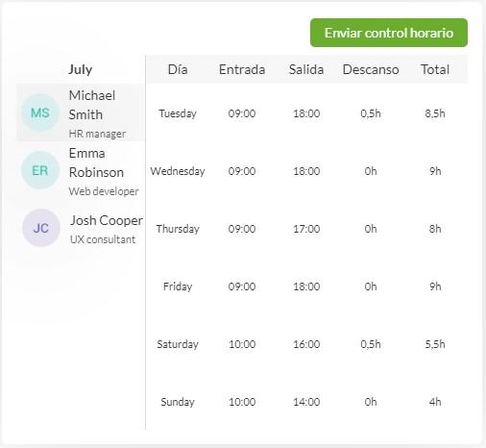Screen dimensions: 486x448
Task: Select Josh Cooper's JC avatar
Action: (x=41, y=228)
